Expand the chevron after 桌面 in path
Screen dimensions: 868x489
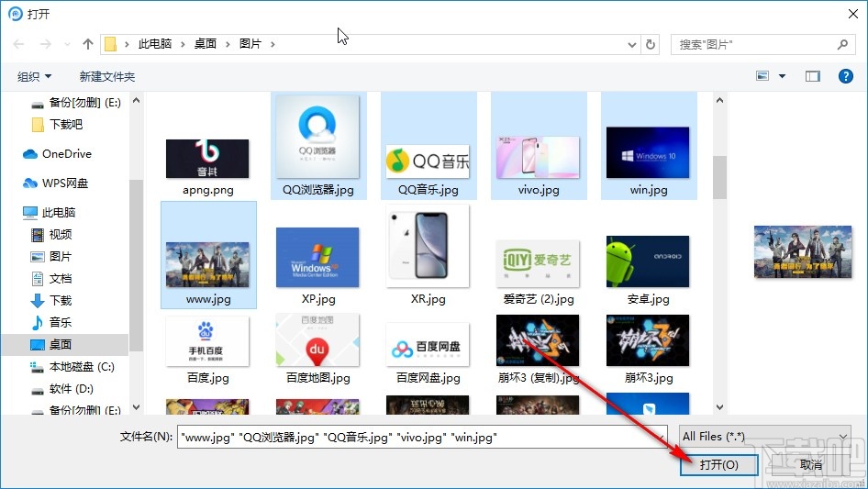[x=228, y=44]
